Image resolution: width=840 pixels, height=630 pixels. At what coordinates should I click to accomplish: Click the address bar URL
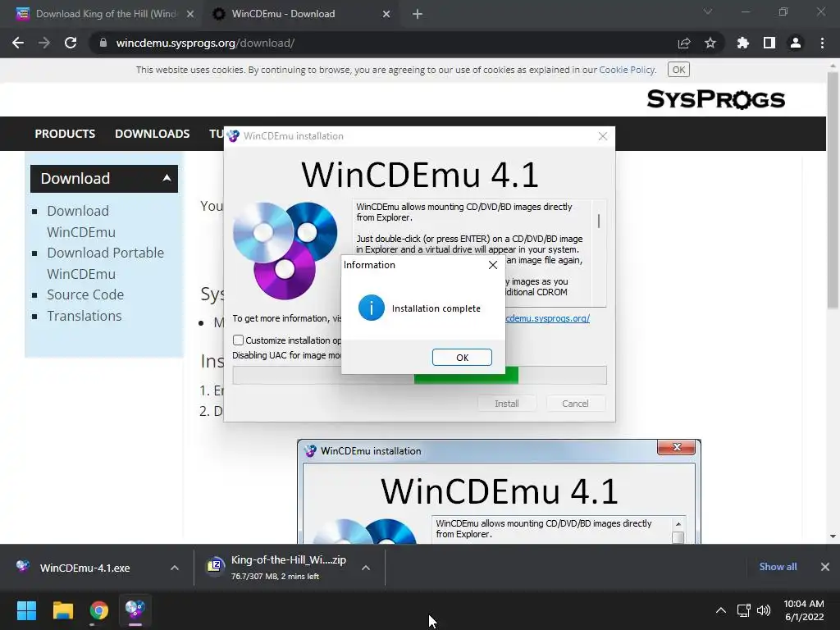coord(205,43)
